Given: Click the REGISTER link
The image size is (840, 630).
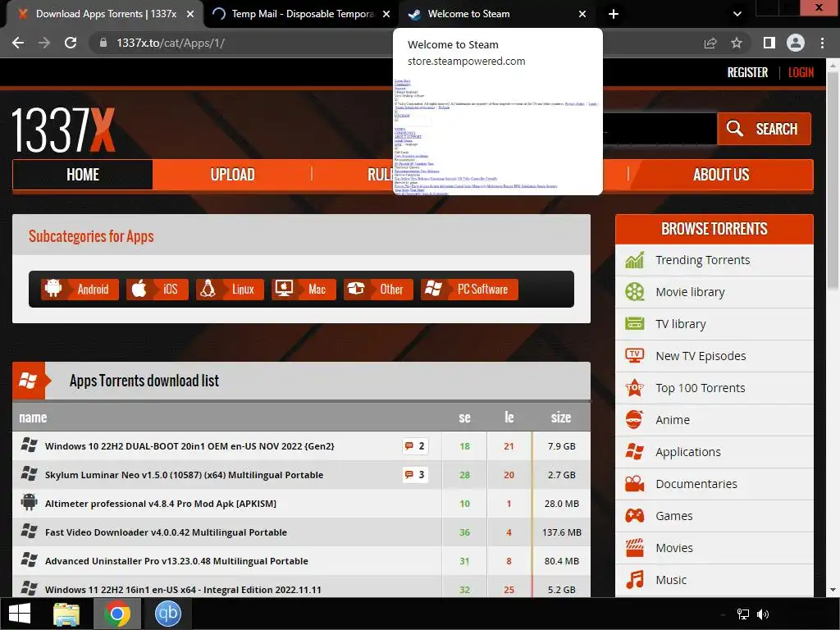Looking at the screenshot, I should (747, 72).
